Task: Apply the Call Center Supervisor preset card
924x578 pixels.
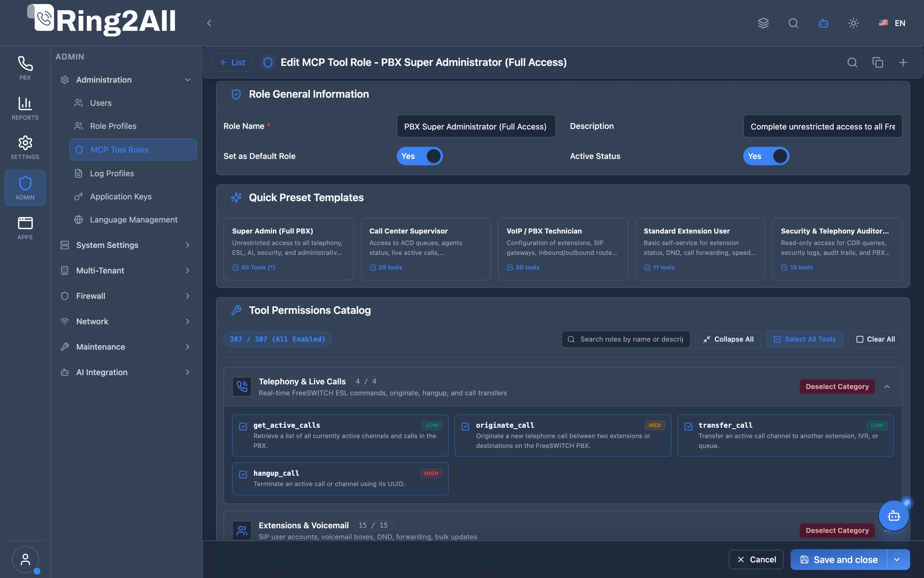Action: (x=426, y=249)
